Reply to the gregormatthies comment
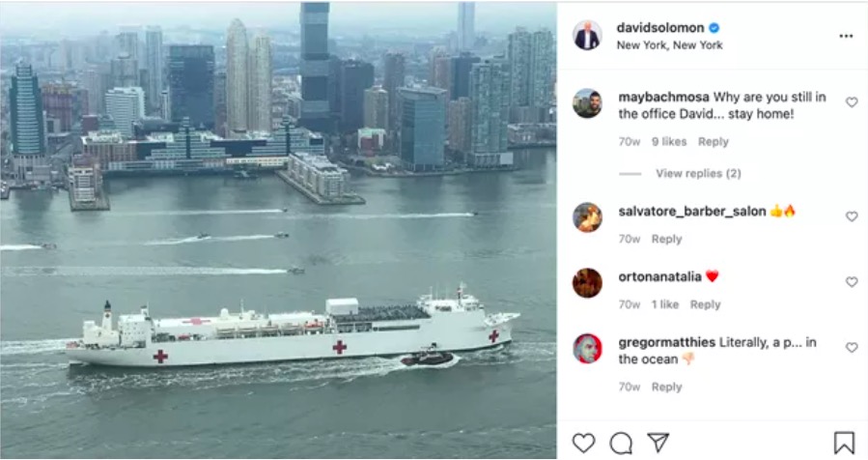The height and width of the screenshot is (460, 868). (666, 387)
